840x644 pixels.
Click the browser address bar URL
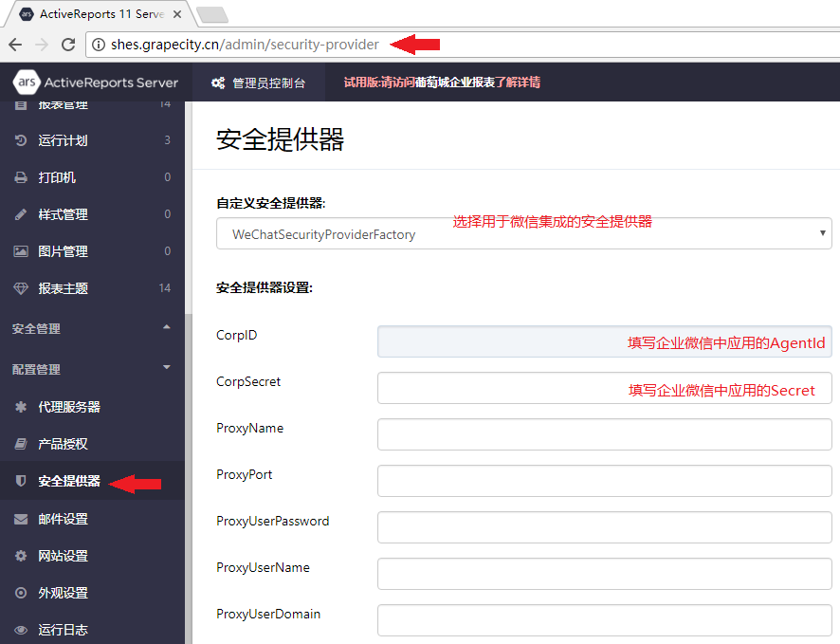[245, 45]
